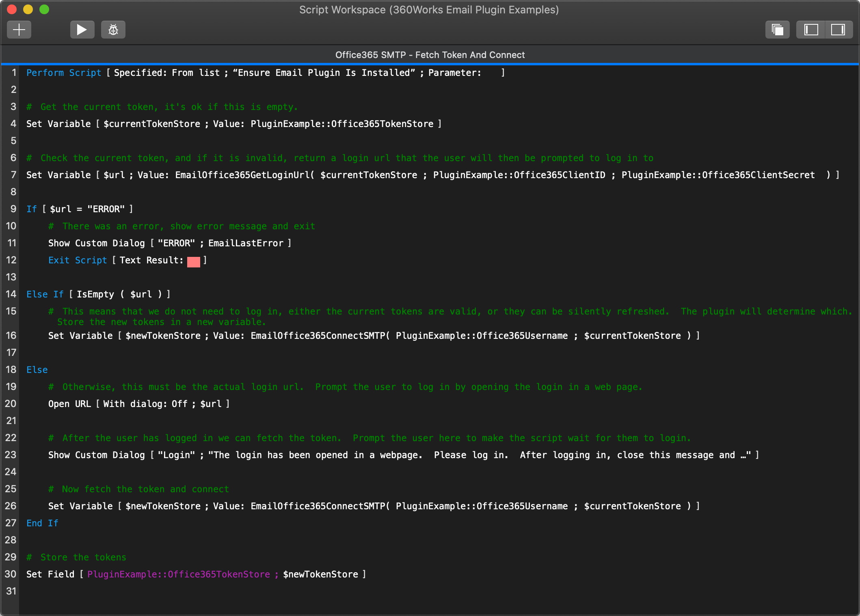Select the Else step on line 18
The height and width of the screenshot is (616, 860).
(x=37, y=370)
